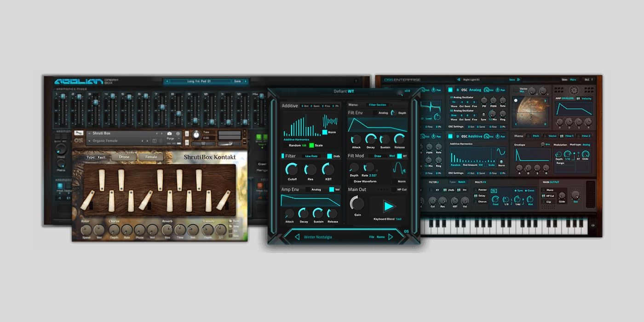
Task: Enable the Delay effect in Multi FX
Action: tap(476, 195)
